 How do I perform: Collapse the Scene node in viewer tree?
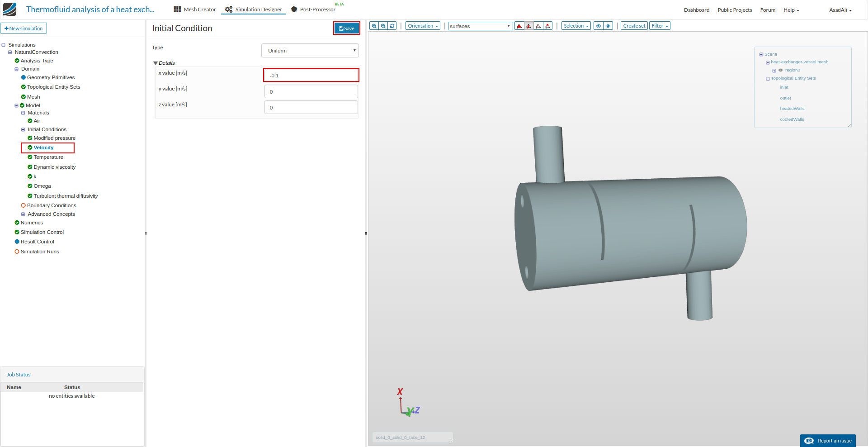(761, 54)
